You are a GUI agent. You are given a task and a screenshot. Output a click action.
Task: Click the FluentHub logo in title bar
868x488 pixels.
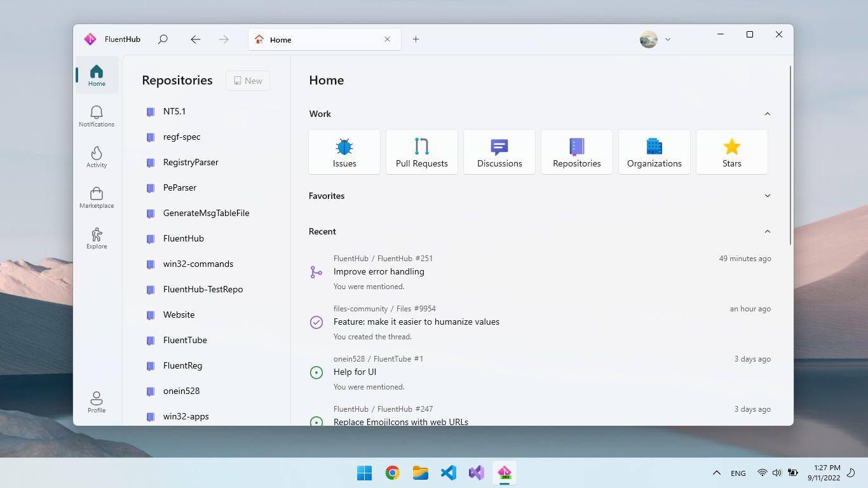click(90, 39)
